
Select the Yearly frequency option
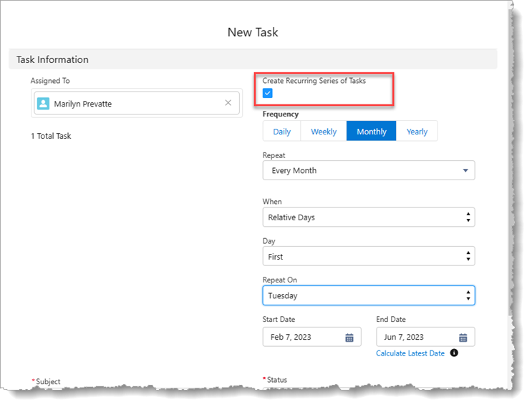[417, 132]
